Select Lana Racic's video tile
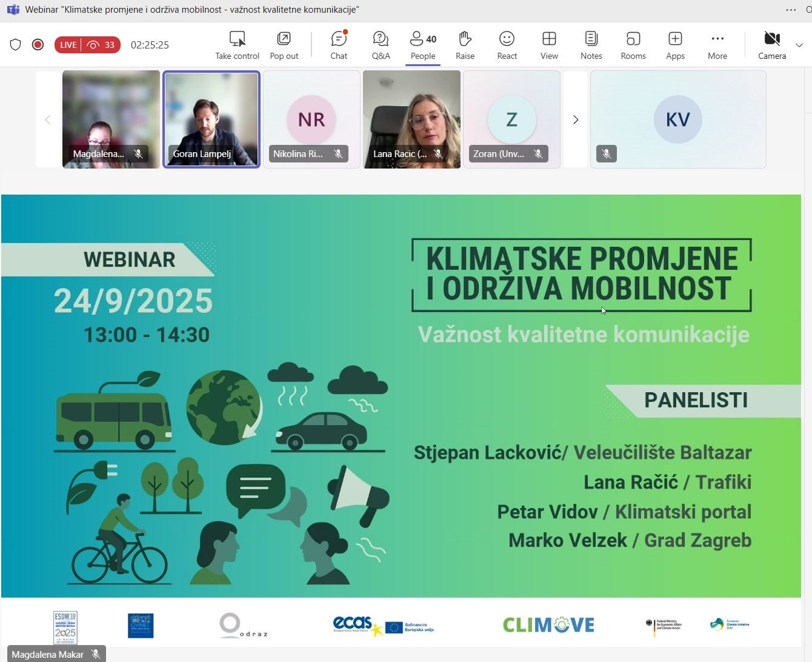812x662 pixels. (411, 119)
